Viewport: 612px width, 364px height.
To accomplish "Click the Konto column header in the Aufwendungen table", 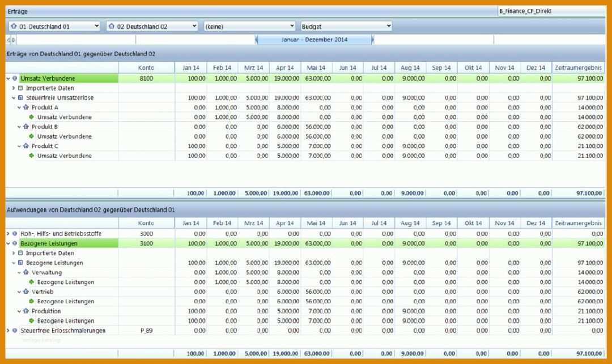I will (x=146, y=223).
